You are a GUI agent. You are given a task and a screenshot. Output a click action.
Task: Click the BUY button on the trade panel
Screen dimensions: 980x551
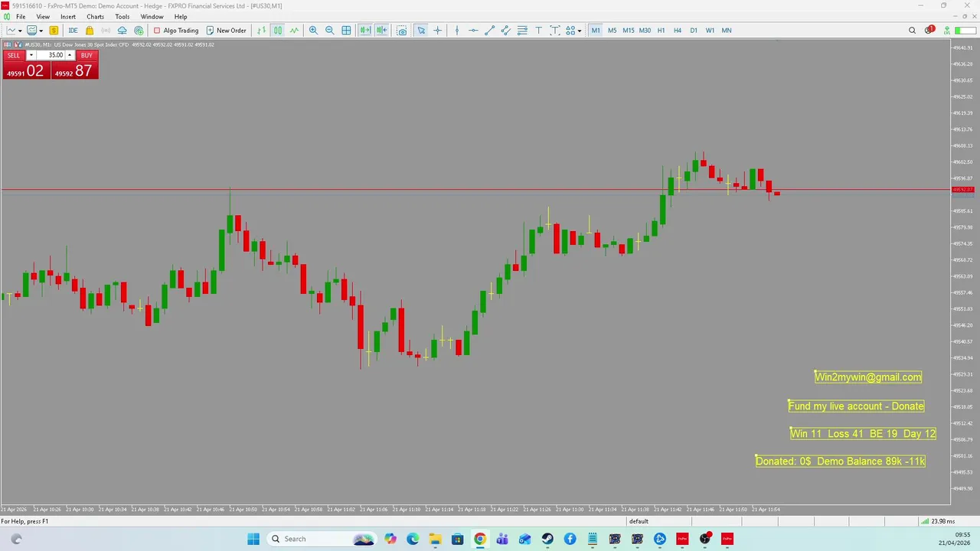[x=87, y=55]
